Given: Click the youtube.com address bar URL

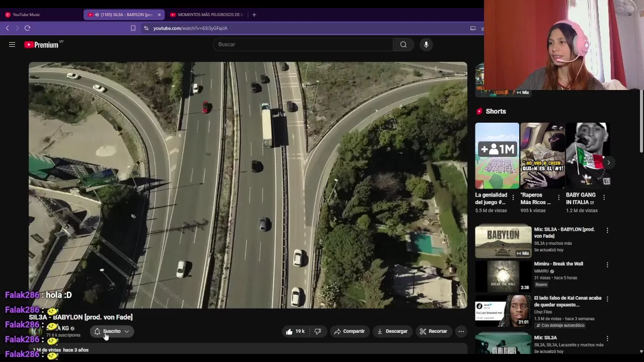Looking at the screenshot, I should 190,28.
